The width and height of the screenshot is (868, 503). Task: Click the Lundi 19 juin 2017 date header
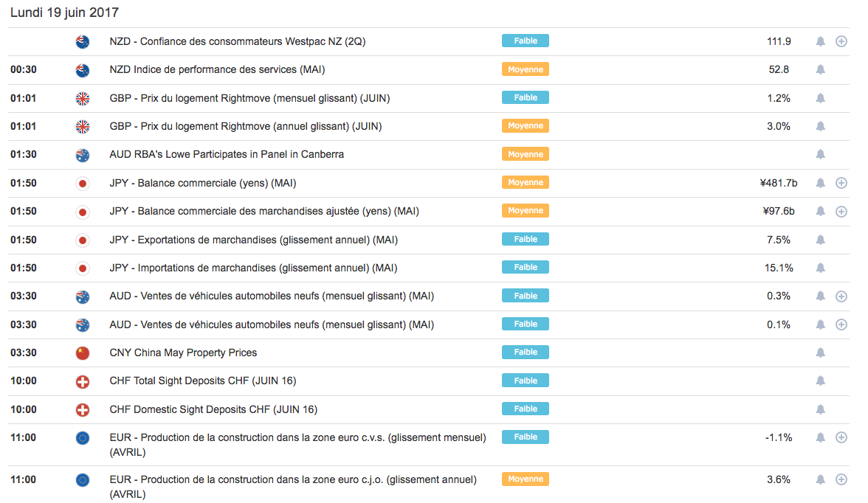[64, 13]
